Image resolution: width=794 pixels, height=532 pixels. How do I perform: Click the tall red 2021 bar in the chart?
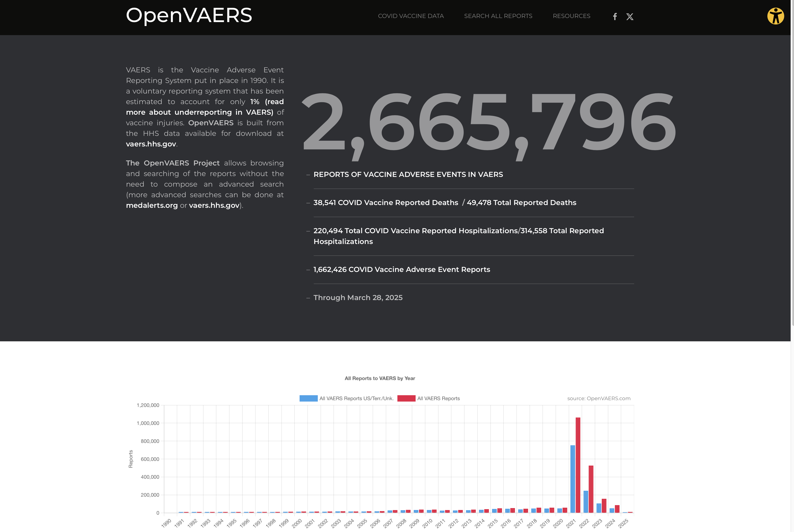(x=578, y=465)
